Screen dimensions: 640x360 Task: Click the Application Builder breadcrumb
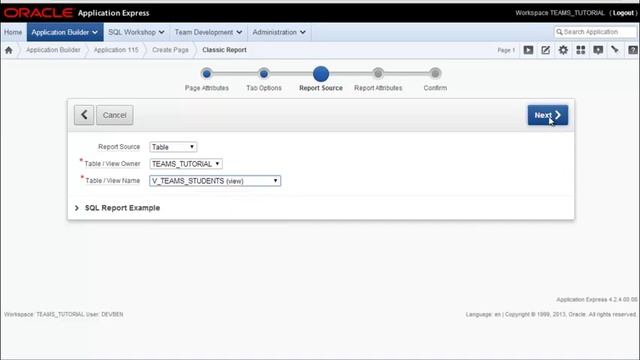point(53,50)
